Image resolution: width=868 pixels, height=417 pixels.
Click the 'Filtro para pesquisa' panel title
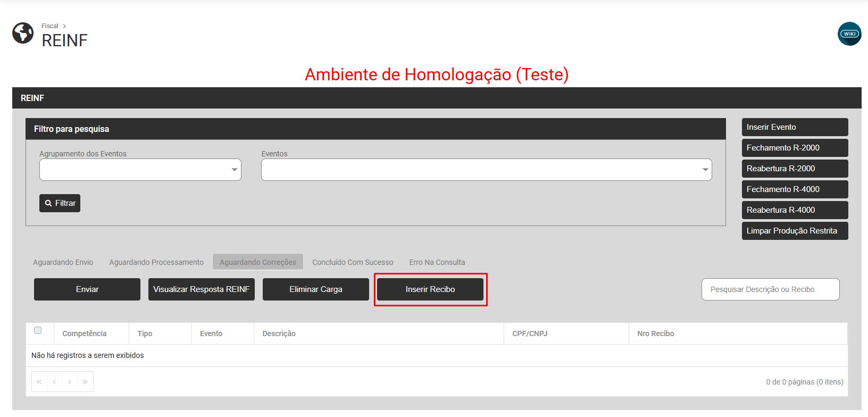pos(71,129)
